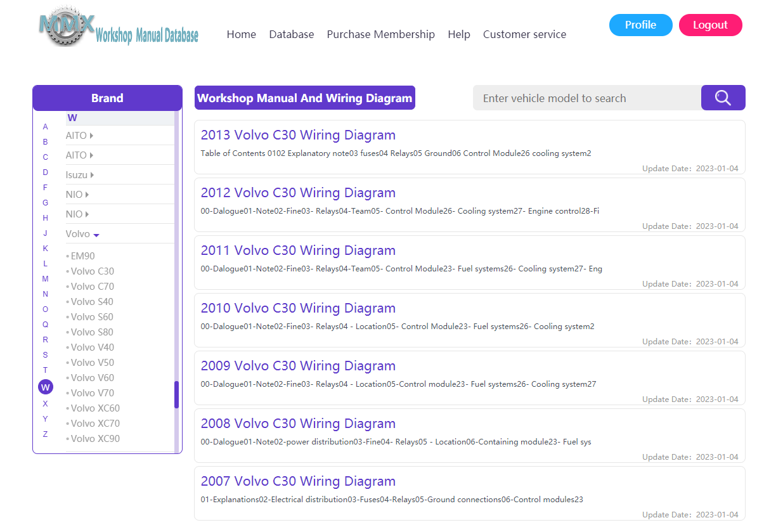The image size is (783, 532).
Task: Click the pink Logout button
Action: (x=710, y=25)
